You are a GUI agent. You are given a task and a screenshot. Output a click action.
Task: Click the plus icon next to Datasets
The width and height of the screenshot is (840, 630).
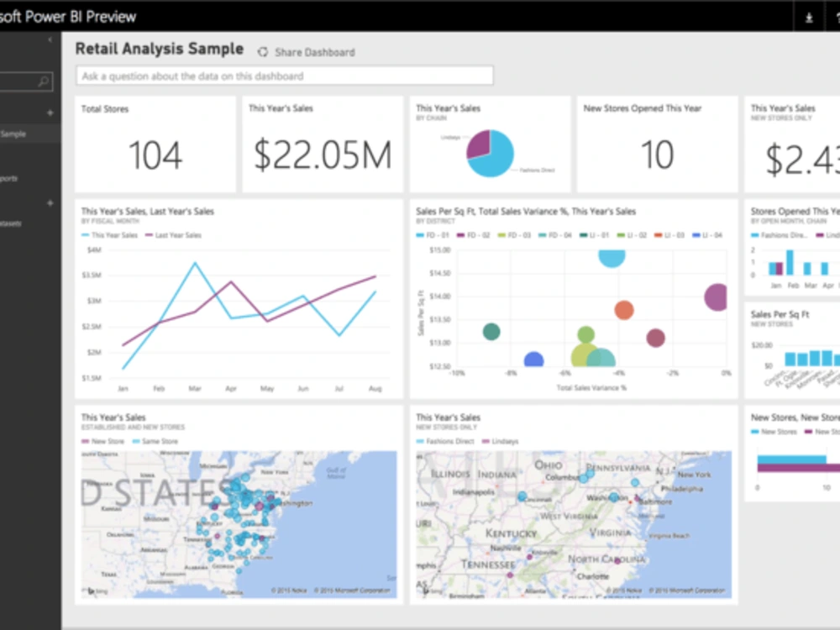click(50, 203)
